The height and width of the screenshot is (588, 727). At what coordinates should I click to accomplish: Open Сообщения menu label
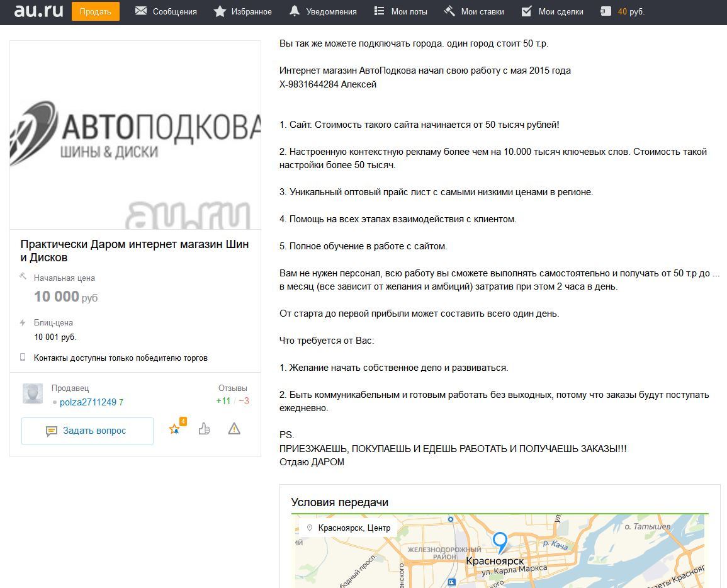pyautogui.click(x=175, y=11)
